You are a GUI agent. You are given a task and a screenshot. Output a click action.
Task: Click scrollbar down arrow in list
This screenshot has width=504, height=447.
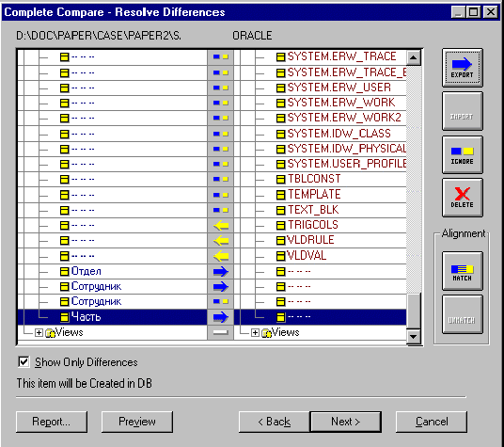[414, 337]
